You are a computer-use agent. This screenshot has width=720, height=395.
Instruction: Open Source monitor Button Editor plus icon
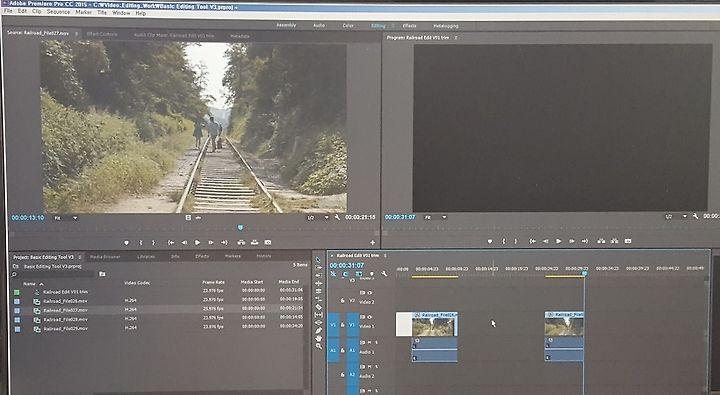[372, 243]
